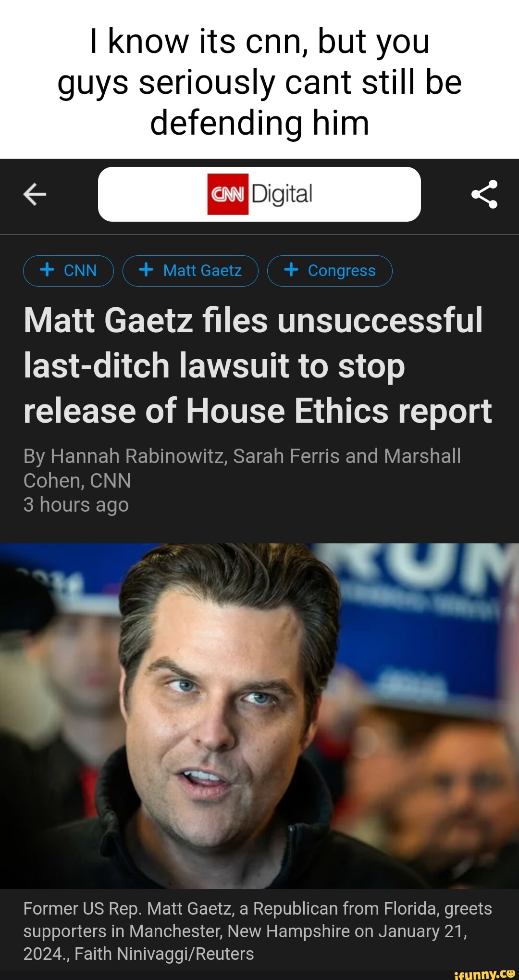This screenshot has height=980, width=519.
Task: Click the plus icon on the CNN chip
Action: pyautogui.click(x=47, y=270)
